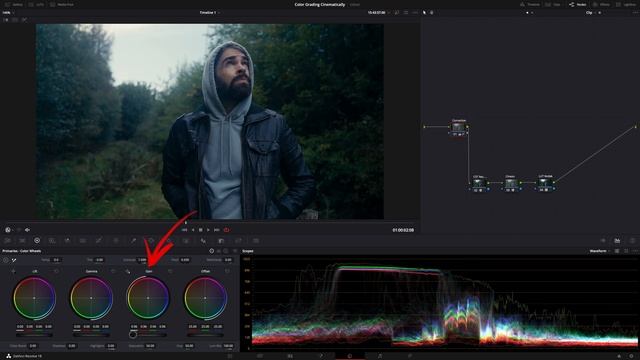The height and width of the screenshot is (360, 640).
Task: Switch to the Edit page
Action: pos(290,356)
